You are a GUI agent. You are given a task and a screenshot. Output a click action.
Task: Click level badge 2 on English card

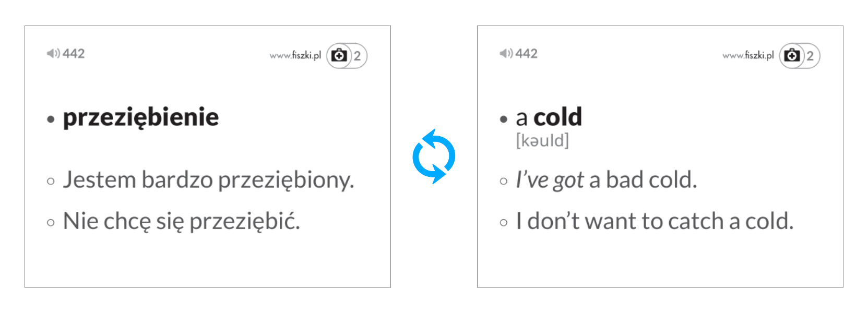(x=810, y=56)
